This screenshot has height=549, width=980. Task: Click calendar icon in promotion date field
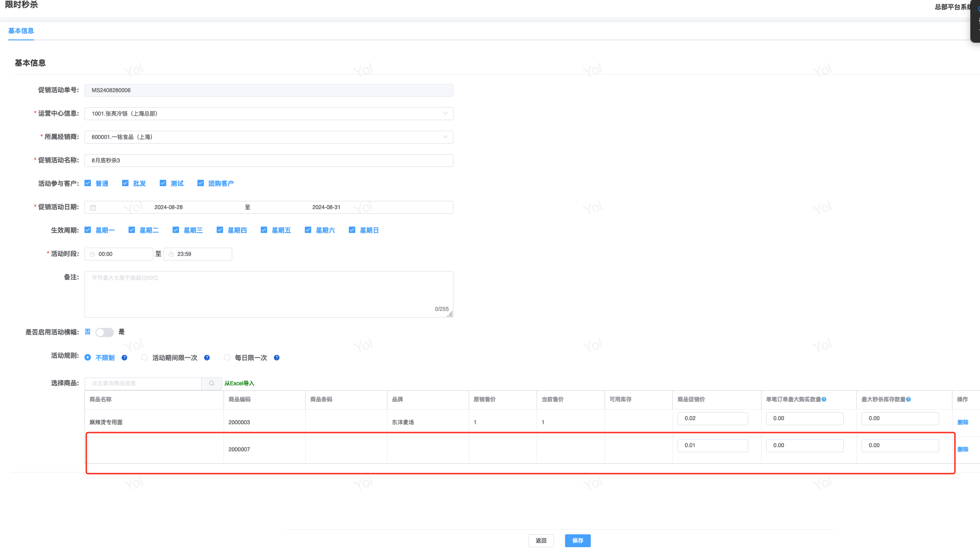tap(93, 208)
